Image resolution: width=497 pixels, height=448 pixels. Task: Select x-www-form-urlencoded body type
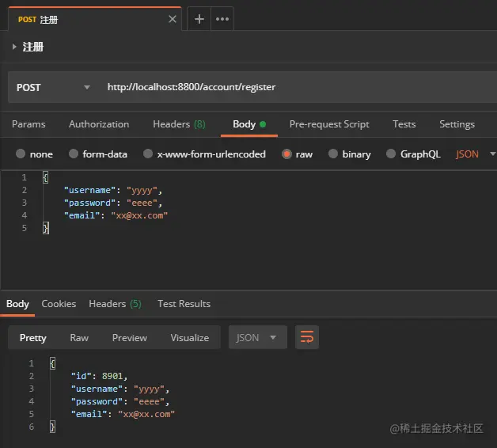pyautogui.click(x=204, y=154)
